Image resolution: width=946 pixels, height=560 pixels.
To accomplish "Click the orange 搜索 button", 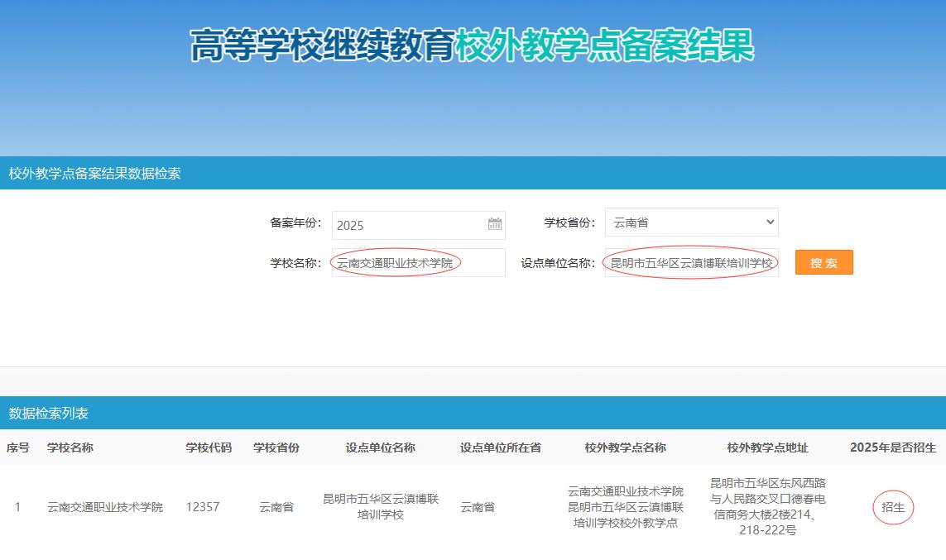I will [824, 262].
